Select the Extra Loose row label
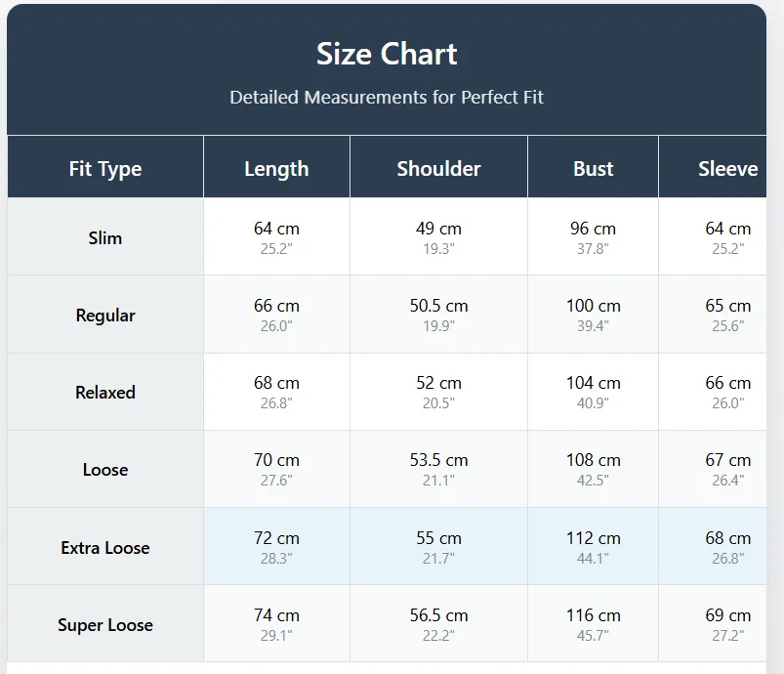Image resolution: width=784 pixels, height=674 pixels. pos(105,547)
